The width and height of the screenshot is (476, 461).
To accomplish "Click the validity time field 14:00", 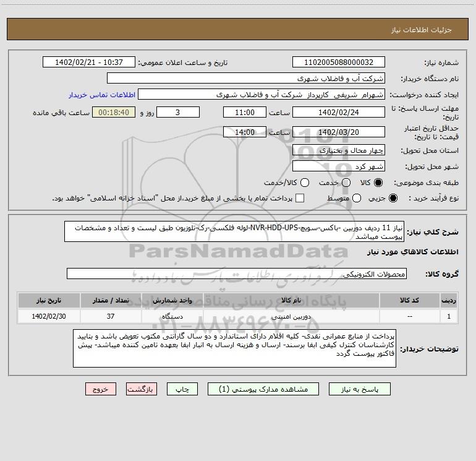I will [245, 132].
